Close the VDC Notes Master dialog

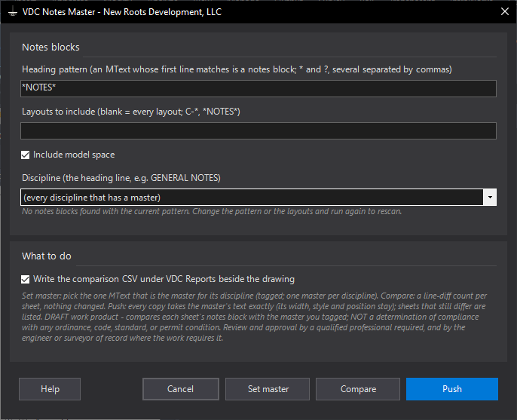click(504, 11)
